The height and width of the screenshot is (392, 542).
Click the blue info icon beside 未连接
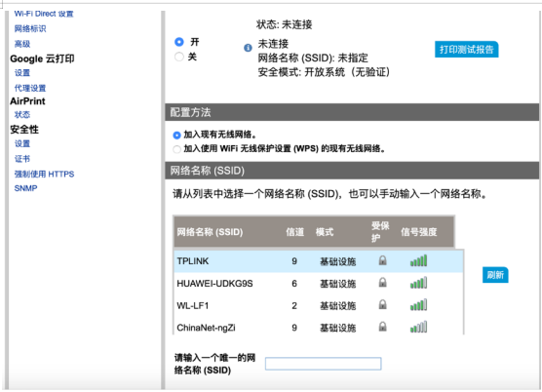pyautogui.click(x=248, y=48)
